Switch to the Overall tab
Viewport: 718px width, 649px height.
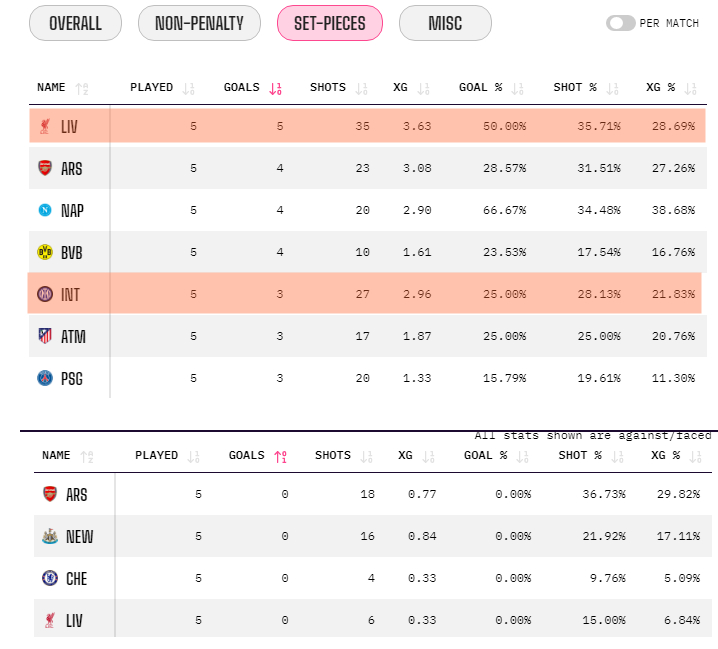75,23
